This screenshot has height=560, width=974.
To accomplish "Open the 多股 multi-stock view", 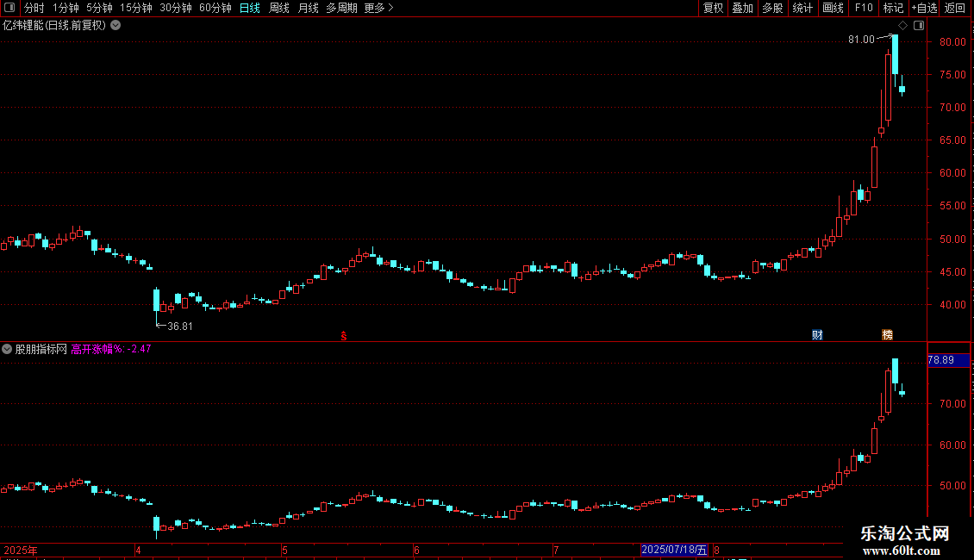I will tap(773, 8).
